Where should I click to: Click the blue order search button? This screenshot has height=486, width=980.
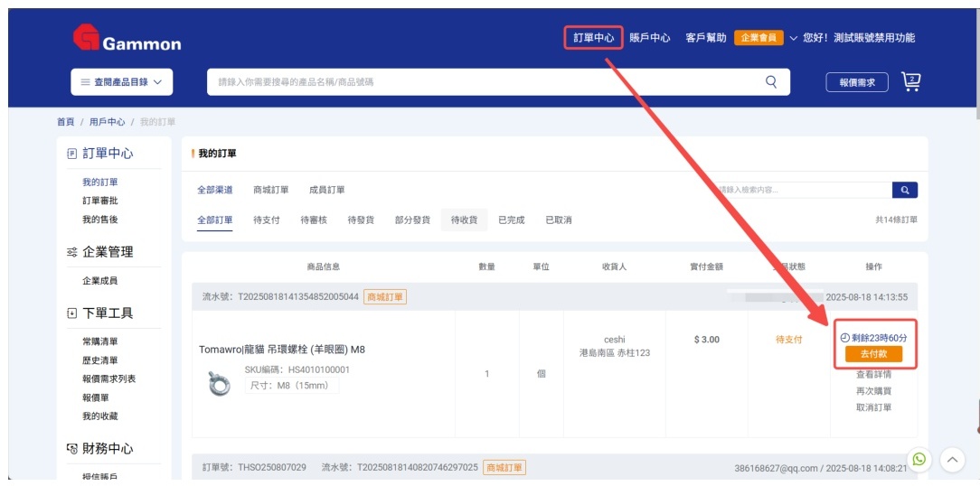904,190
